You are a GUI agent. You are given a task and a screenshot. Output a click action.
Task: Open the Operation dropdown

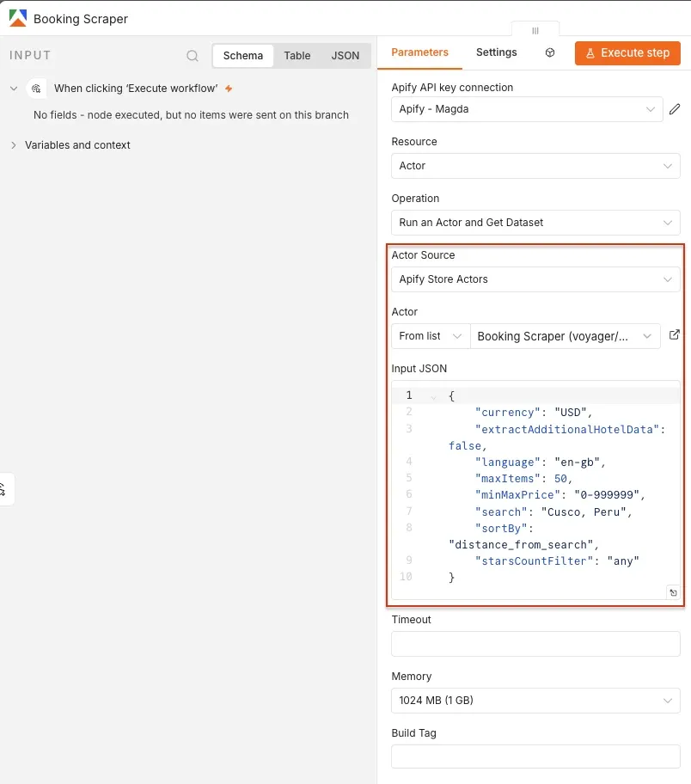point(535,223)
